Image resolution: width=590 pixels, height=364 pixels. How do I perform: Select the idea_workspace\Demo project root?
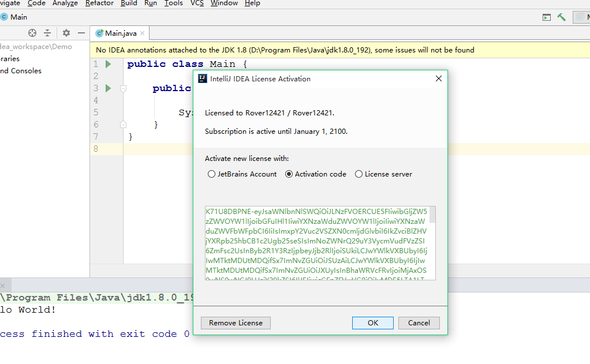[x=36, y=47]
